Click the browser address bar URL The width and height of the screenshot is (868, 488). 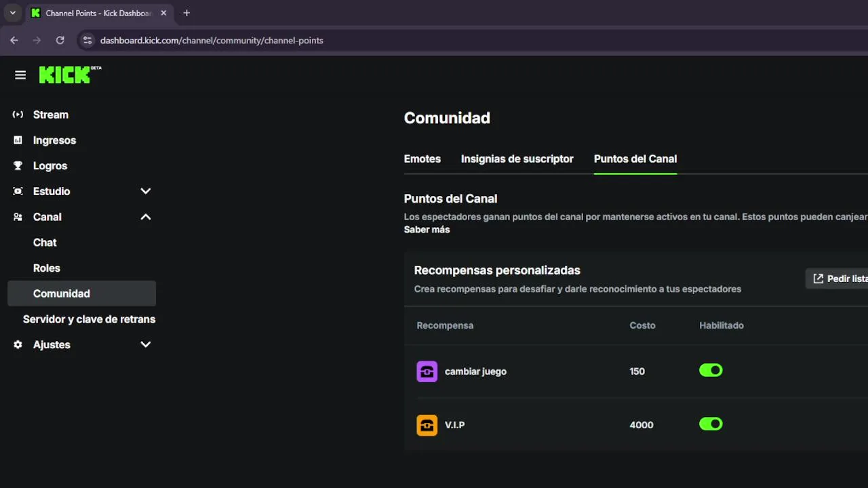pos(212,41)
